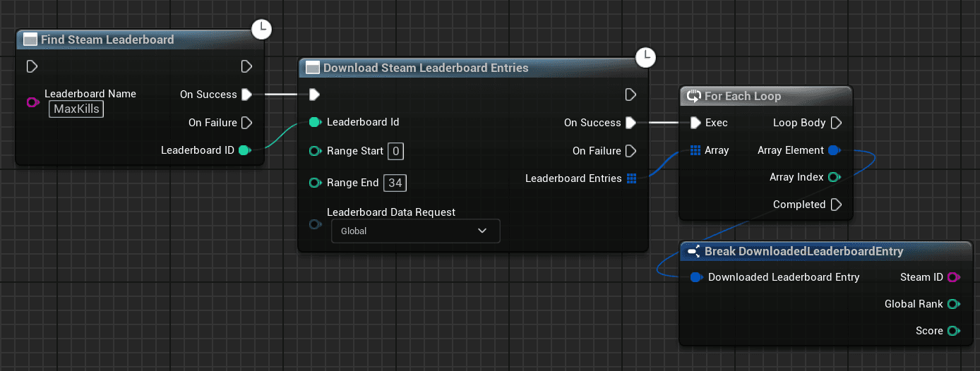
Task: Click Find Steam Leaderboard On Success pin
Action: [x=246, y=95]
